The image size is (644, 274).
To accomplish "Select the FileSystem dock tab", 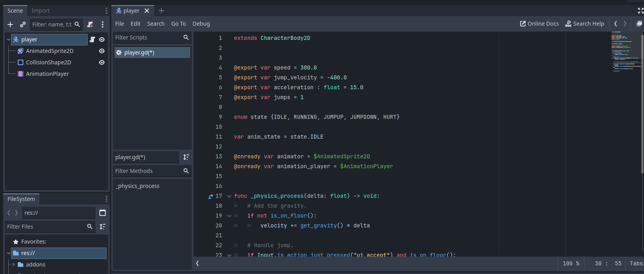I will 21,199.
